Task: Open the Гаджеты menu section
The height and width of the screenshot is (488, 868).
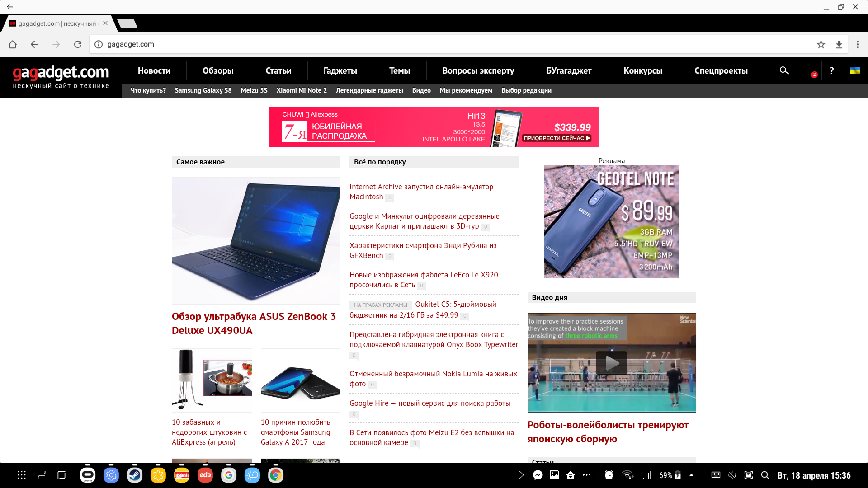Action: click(340, 71)
